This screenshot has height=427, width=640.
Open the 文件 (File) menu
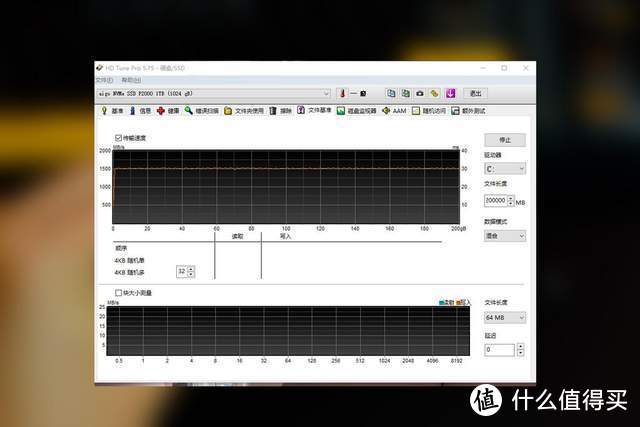pyautogui.click(x=103, y=79)
